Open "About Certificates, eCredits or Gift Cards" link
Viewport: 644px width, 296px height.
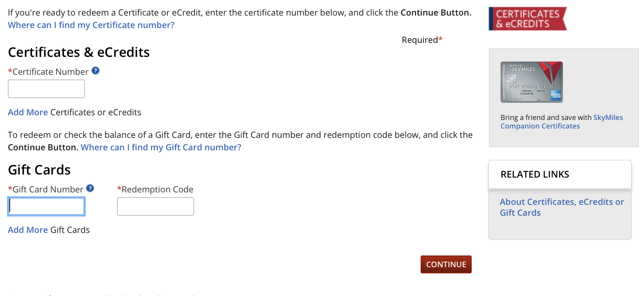[561, 207]
